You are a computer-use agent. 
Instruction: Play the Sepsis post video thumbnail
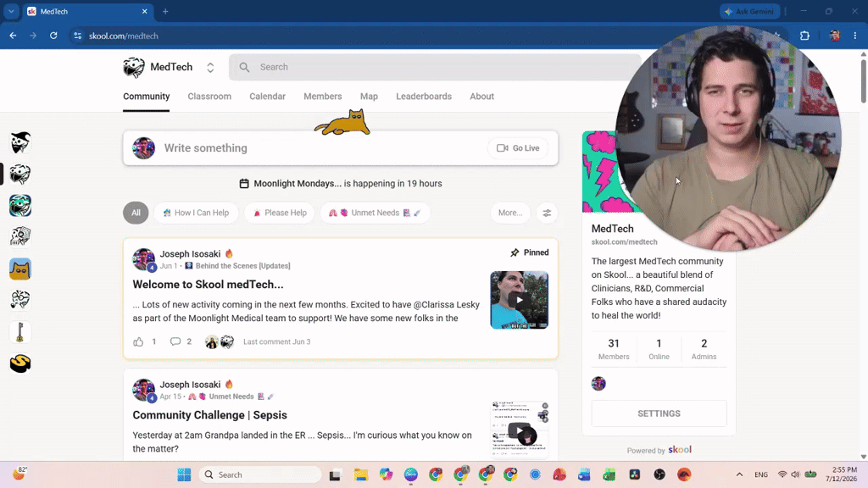[x=520, y=430]
